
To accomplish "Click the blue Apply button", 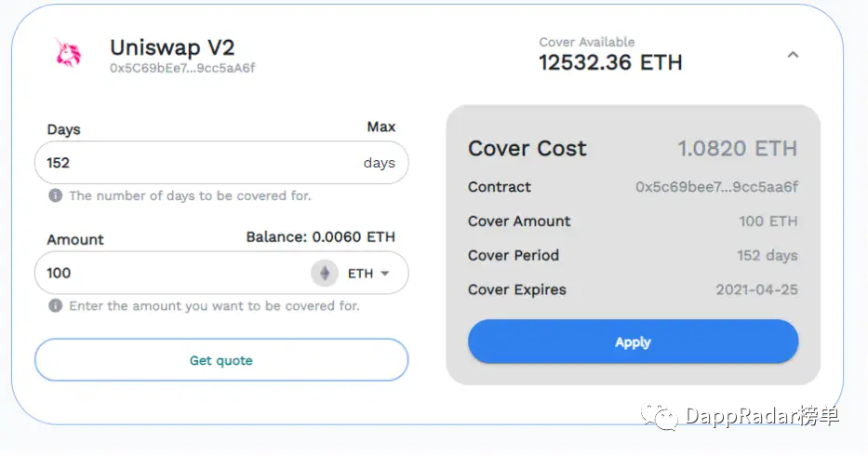I will [x=633, y=342].
